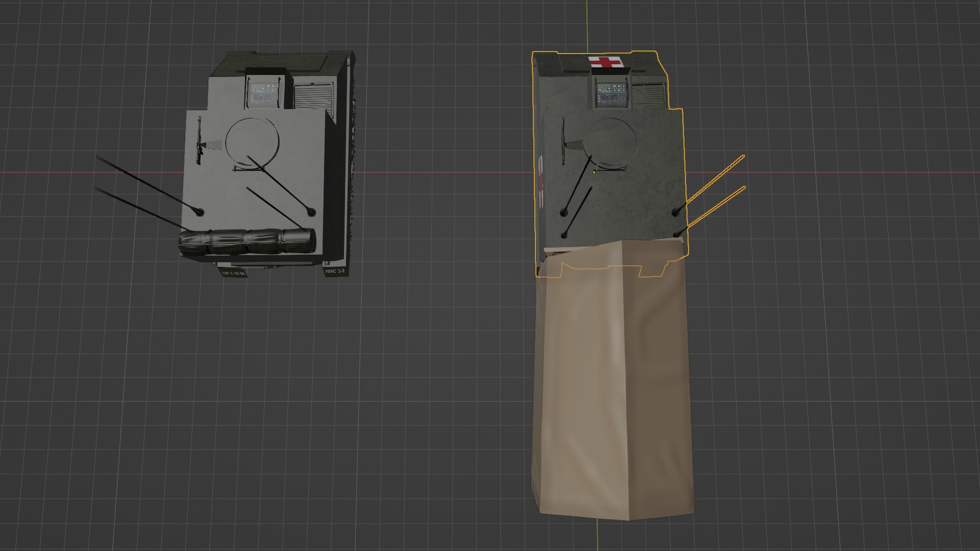Select the mounted gun on left vehicle roof
This screenshot has width=980, height=551.
click(200, 141)
